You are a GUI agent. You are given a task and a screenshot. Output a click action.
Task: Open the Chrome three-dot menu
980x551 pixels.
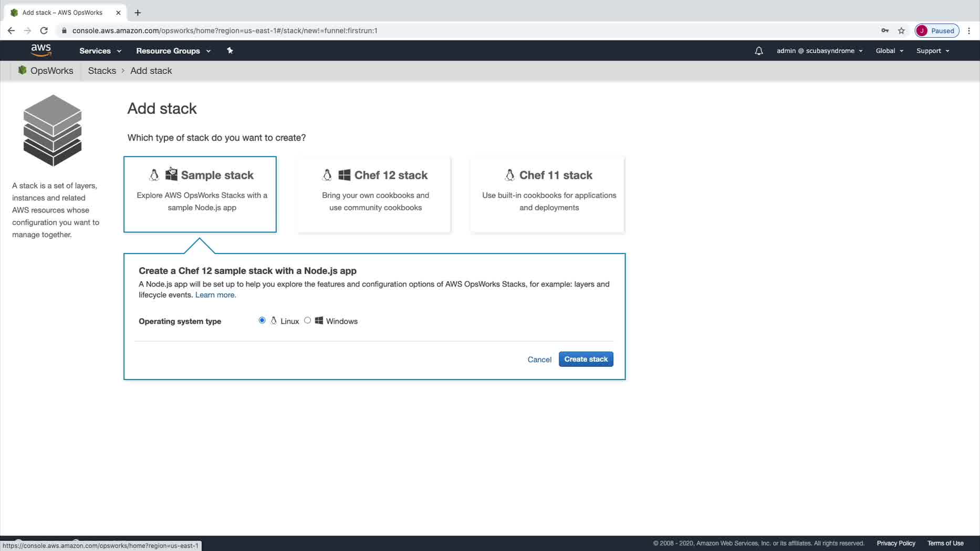coord(969,30)
